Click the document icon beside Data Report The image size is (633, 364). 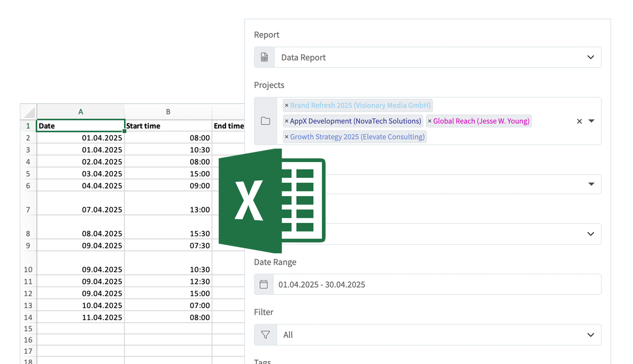[264, 57]
